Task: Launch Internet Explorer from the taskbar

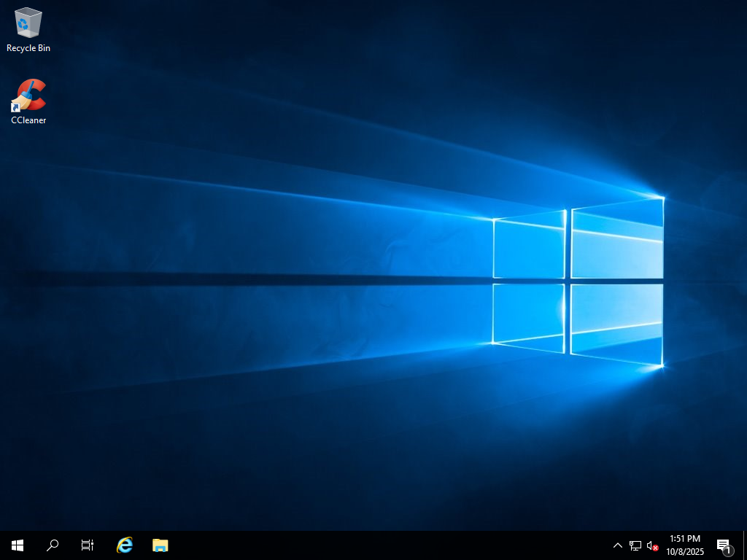Action: tap(125, 545)
